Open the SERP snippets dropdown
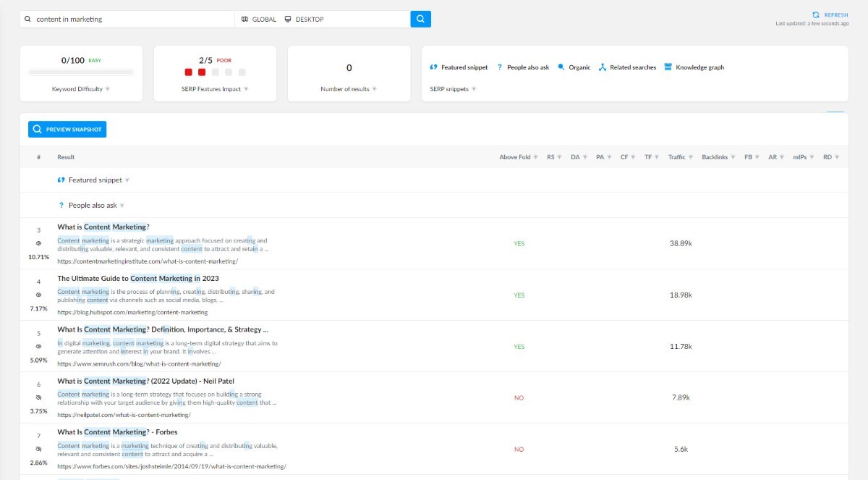This screenshot has width=868, height=480. [475, 89]
